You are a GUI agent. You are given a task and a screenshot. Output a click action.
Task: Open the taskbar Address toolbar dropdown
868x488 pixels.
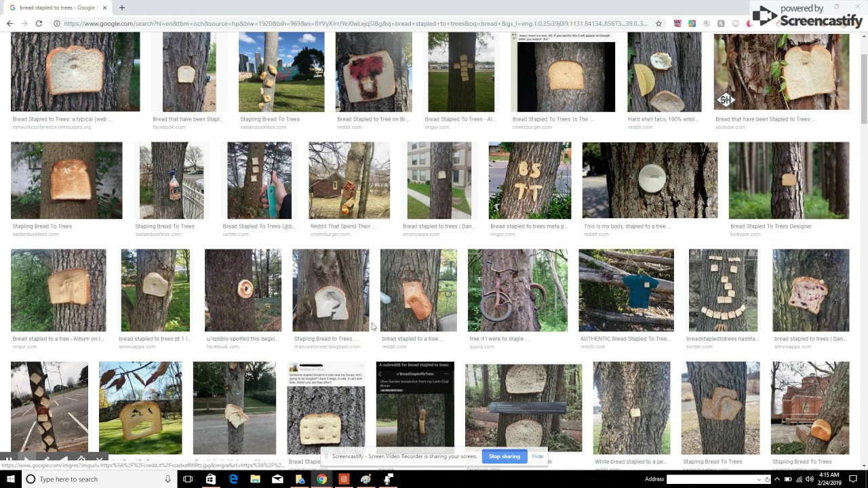759,479
